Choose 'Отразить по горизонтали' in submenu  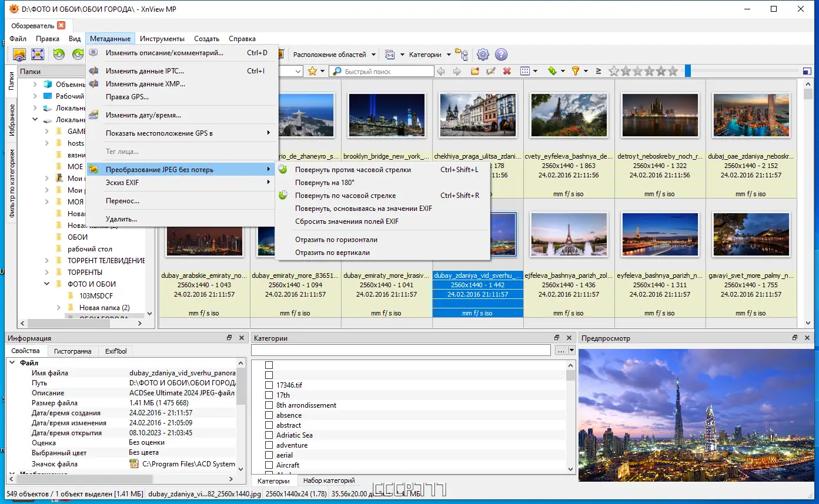[x=336, y=240]
